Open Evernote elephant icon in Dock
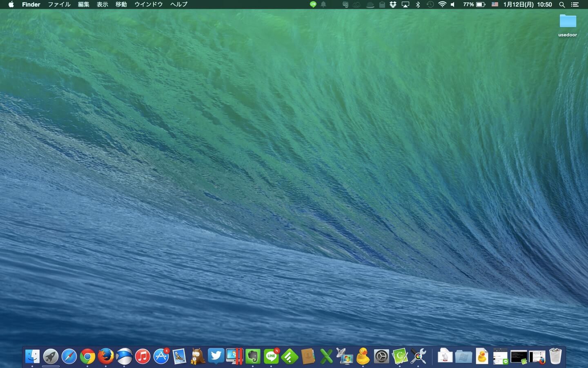 coord(253,356)
